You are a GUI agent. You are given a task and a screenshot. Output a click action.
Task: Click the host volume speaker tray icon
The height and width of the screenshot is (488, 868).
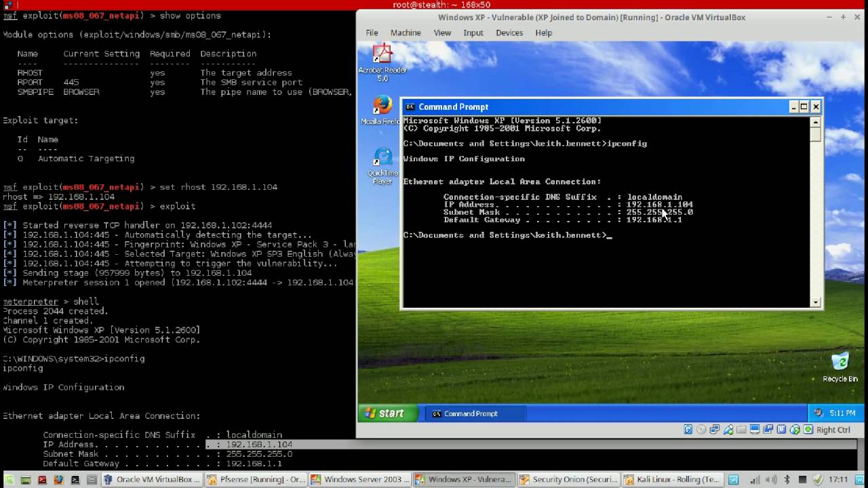pyautogui.click(x=772, y=479)
